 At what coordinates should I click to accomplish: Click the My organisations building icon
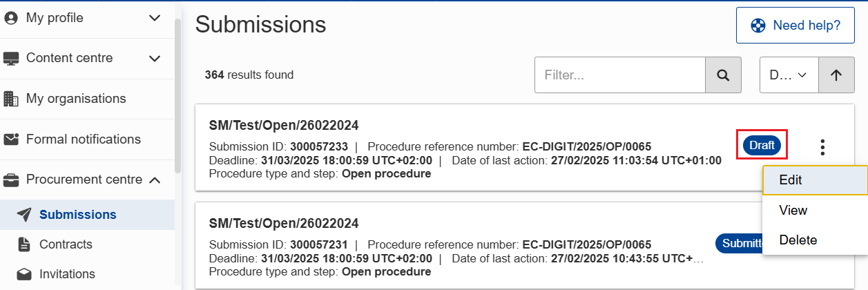pyautogui.click(x=11, y=99)
